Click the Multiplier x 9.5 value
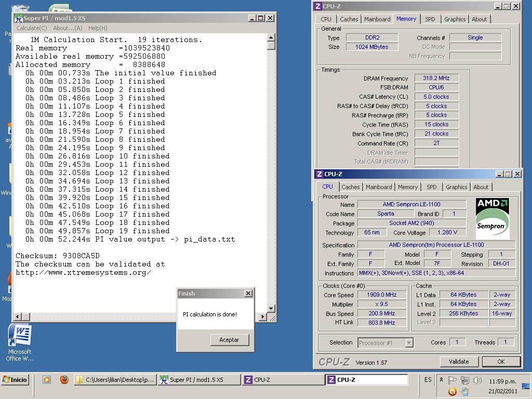Screen dimensions: 532x399 point(382,304)
